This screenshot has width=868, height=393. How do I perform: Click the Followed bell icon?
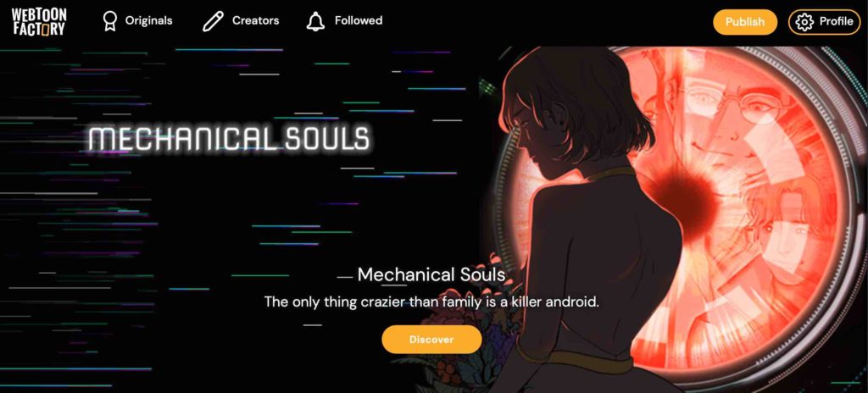pyautogui.click(x=315, y=21)
